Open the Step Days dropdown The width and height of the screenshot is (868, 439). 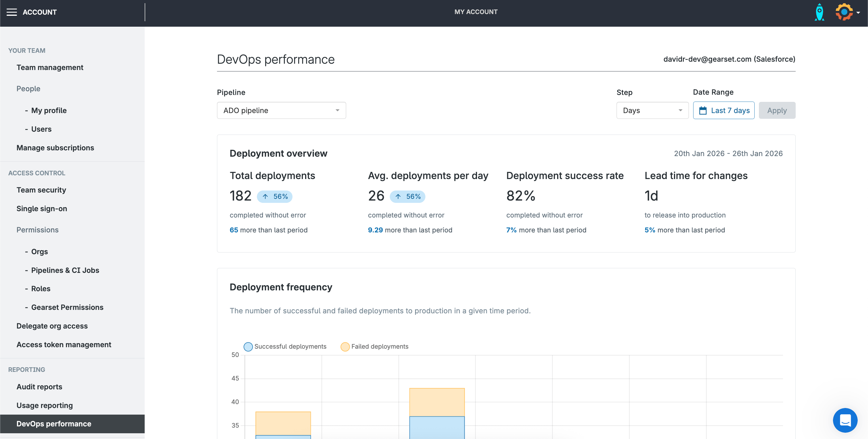pyautogui.click(x=652, y=110)
